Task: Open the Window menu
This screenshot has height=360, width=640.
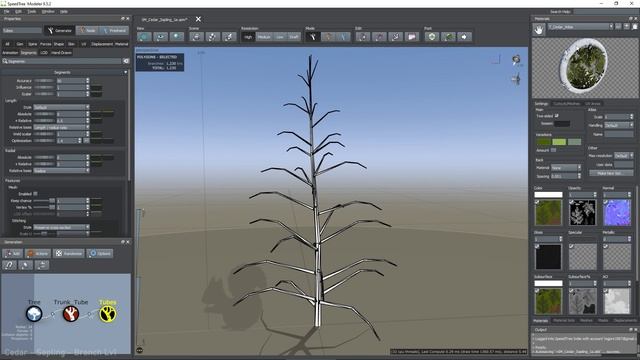Action: [x=48, y=11]
